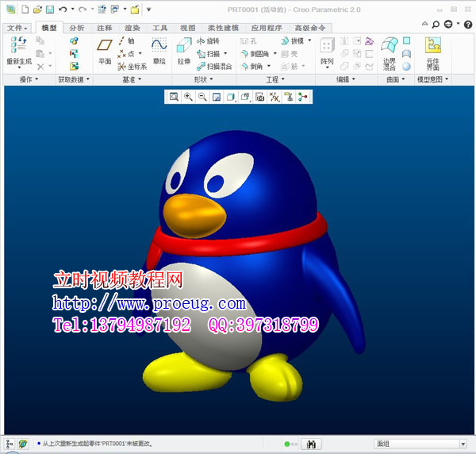Zoom in using the graphics toolbar
The image size is (476, 454).
188,97
